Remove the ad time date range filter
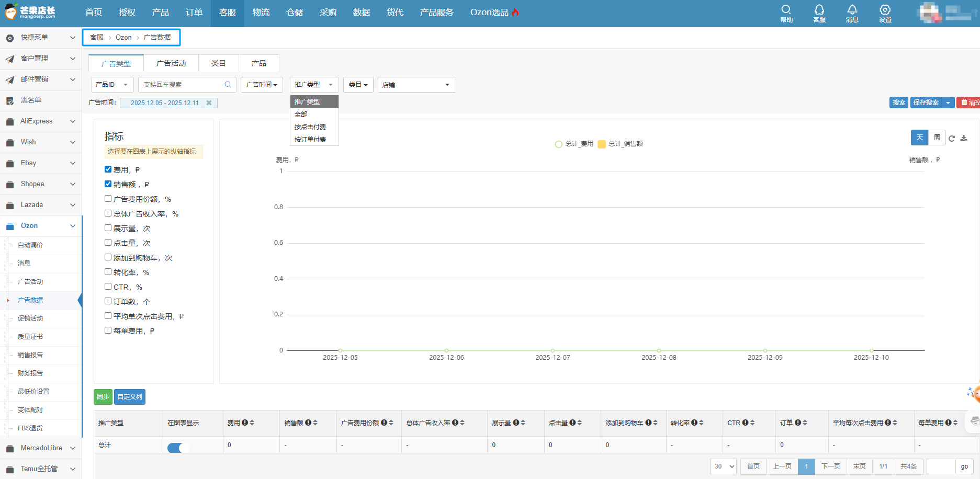Viewport: 980px width, 479px height. 209,103
